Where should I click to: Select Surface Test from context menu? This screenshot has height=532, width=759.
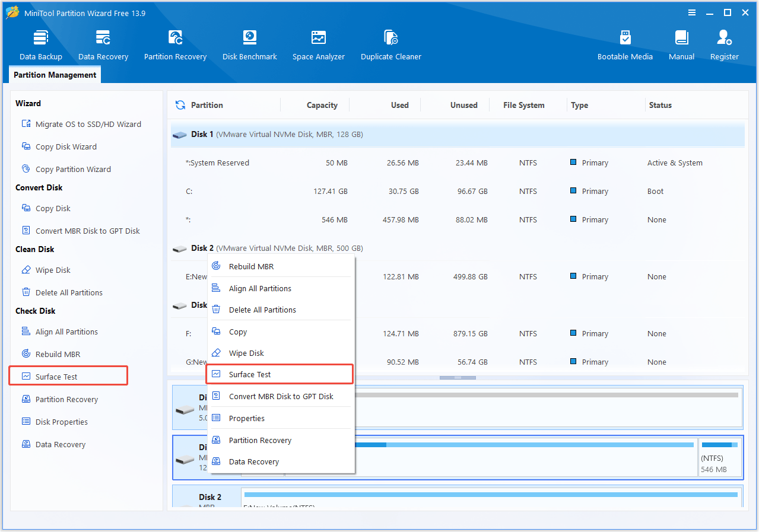pos(280,374)
